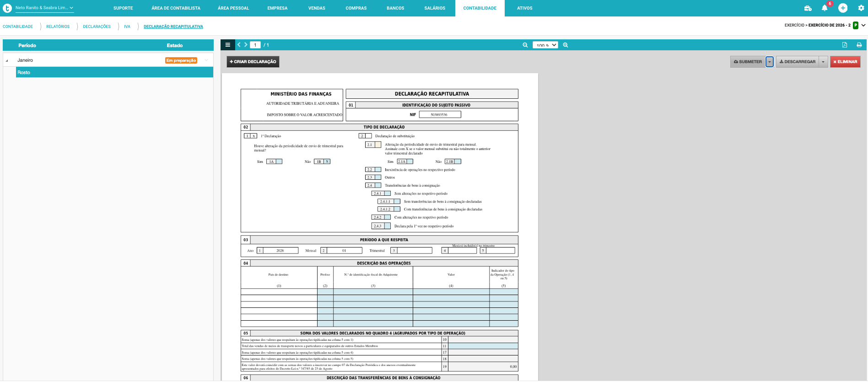Screen dimensions: 868x382
Task: Click the Mensal field showing 01
Action: click(x=344, y=251)
